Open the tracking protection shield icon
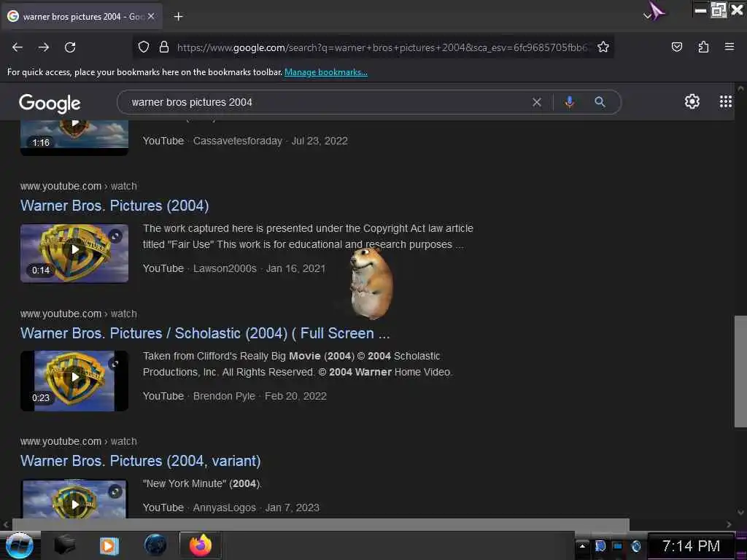 (144, 47)
